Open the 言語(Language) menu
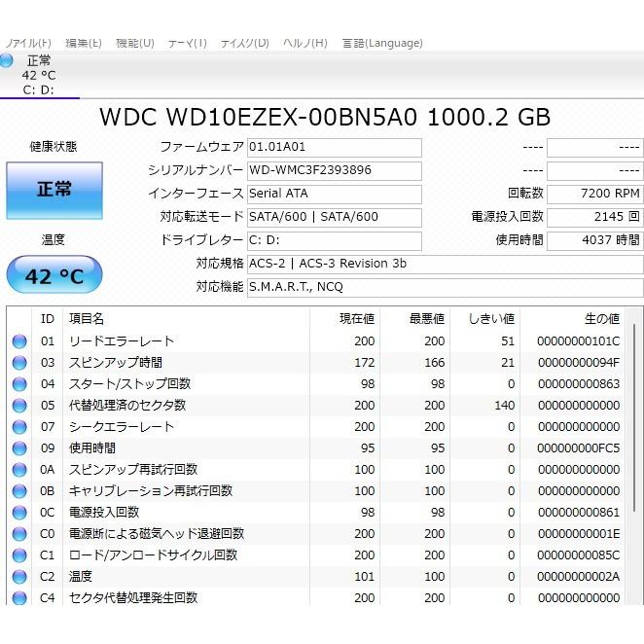The width and height of the screenshot is (644, 644). (382, 43)
